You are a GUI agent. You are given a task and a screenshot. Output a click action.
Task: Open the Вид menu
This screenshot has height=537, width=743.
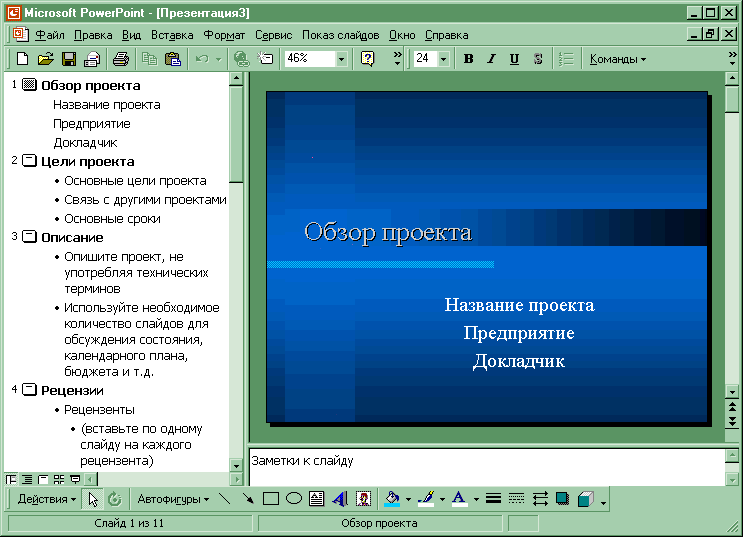click(x=131, y=35)
